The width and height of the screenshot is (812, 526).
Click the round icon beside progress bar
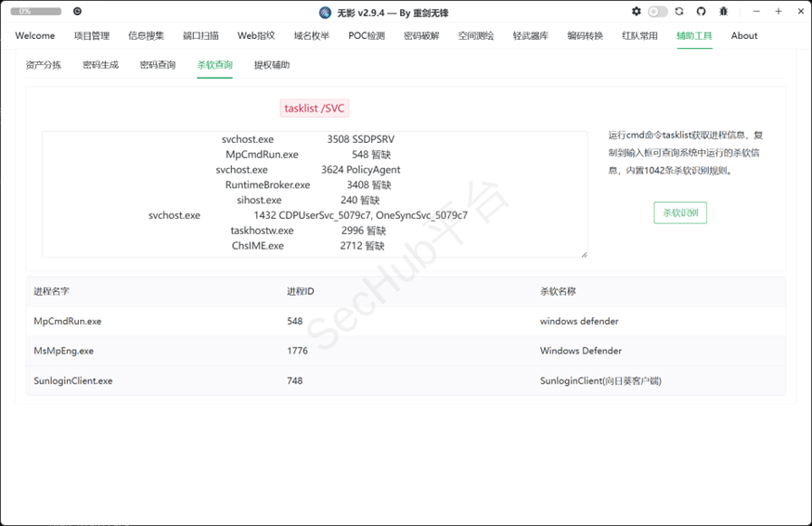click(x=77, y=11)
